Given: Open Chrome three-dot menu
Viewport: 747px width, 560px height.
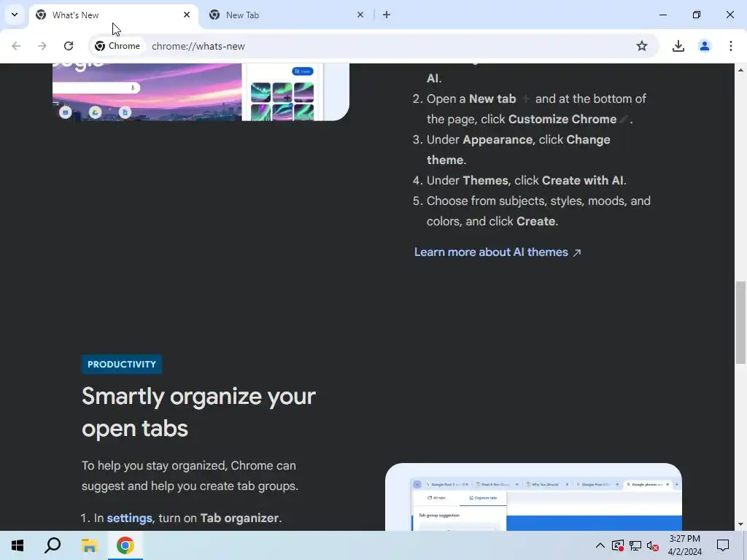Looking at the screenshot, I should click(730, 46).
